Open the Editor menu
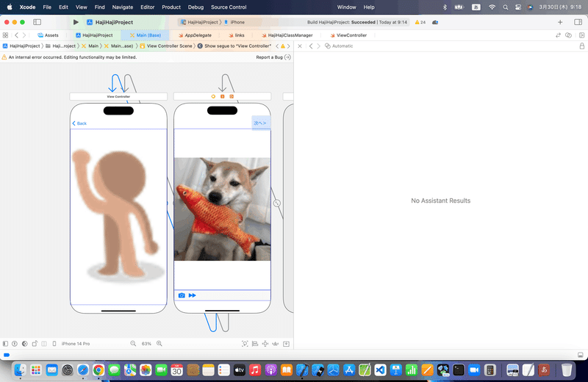588x382 pixels. 148,7
